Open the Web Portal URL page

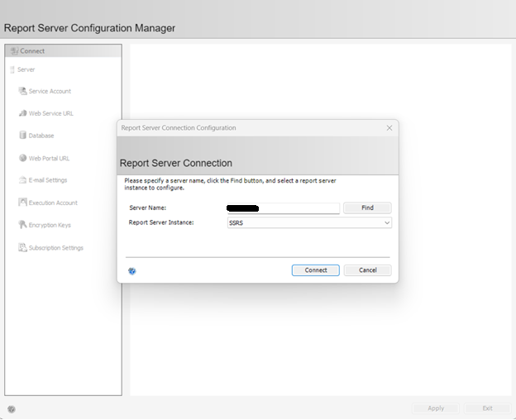[49, 158]
